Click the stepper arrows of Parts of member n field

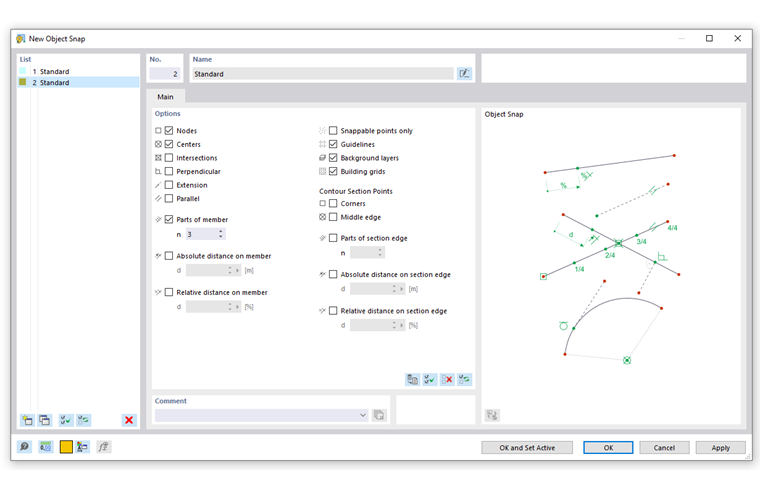point(221,234)
